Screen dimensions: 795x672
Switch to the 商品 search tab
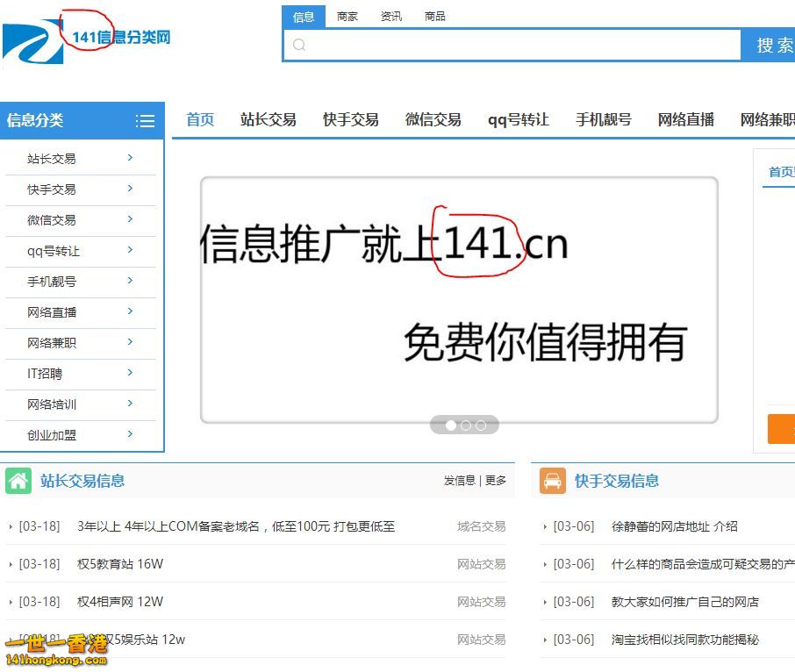tap(435, 17)
